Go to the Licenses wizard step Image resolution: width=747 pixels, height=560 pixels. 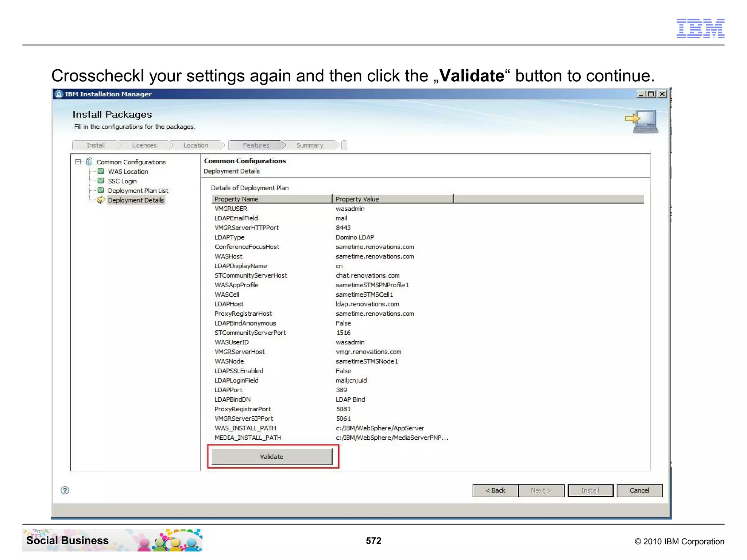coord(144,145)
